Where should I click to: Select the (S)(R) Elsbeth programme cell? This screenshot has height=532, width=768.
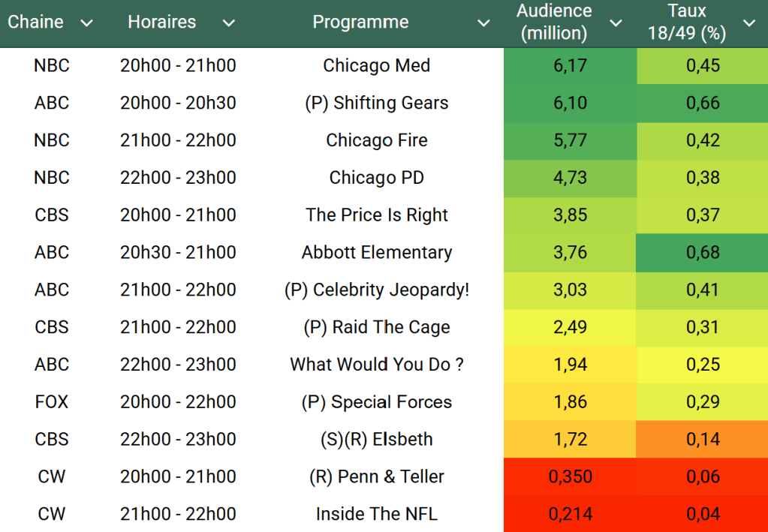pos(376,440)
